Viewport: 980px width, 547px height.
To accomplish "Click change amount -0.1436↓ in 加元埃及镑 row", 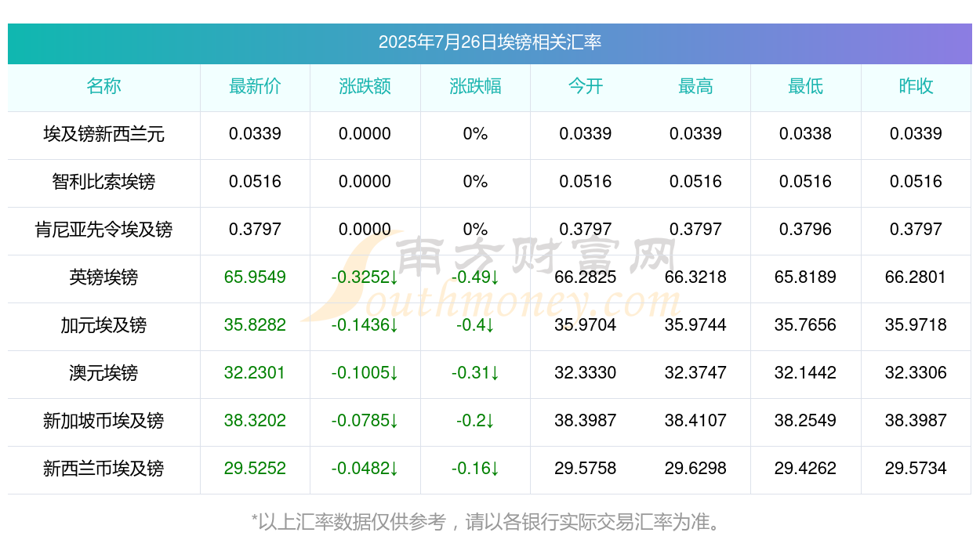I will (365, 325).
